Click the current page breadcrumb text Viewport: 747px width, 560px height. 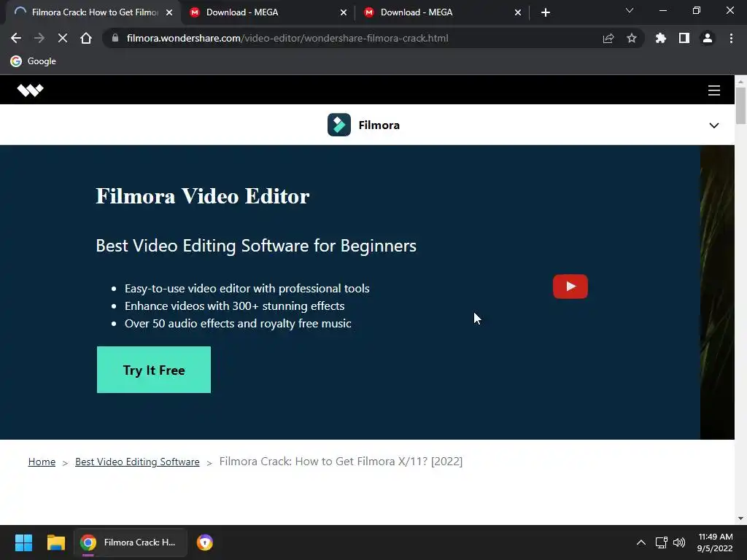[341, 461]
